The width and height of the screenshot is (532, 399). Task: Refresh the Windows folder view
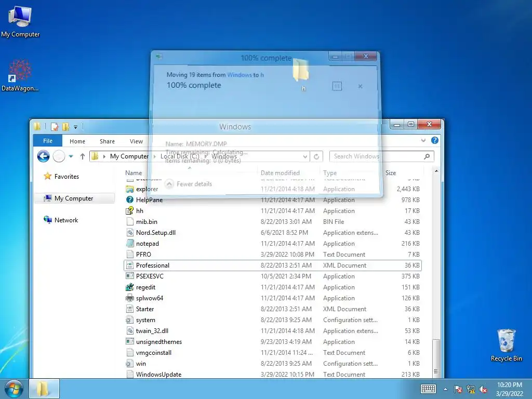pos(316,156)
